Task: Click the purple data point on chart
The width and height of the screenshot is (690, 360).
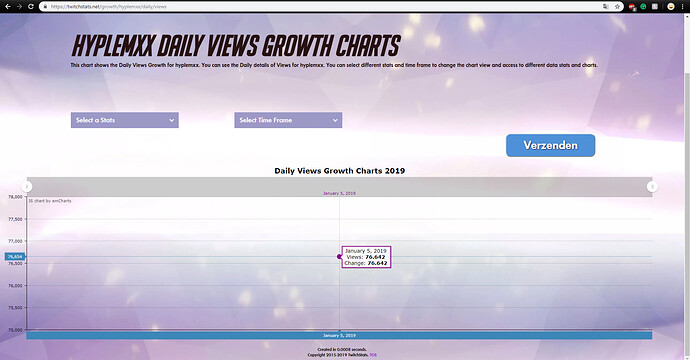Action: 339,257
